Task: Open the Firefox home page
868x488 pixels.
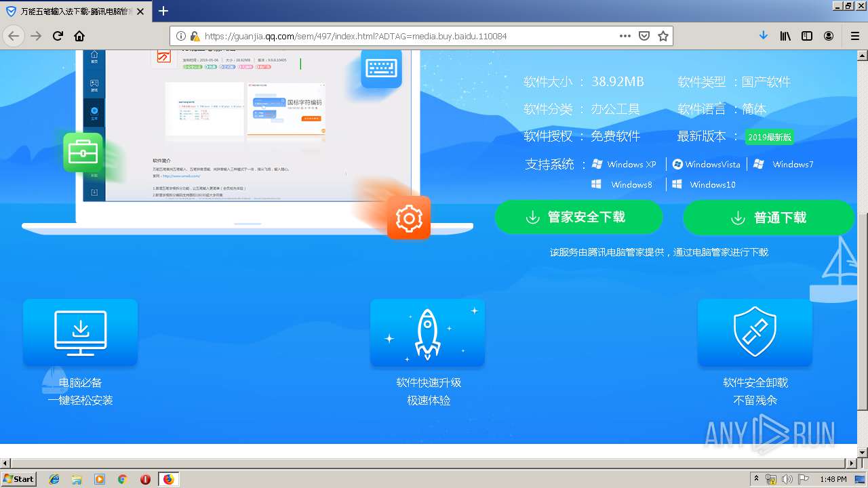Action: point(79,36)
